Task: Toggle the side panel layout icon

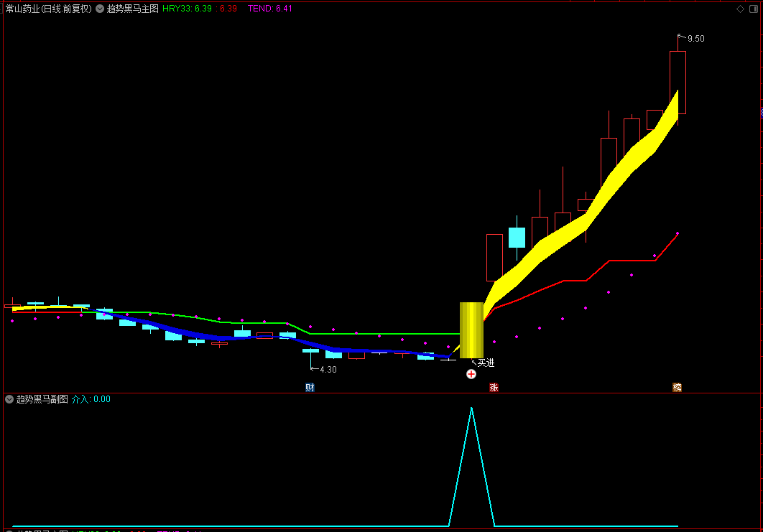Action: click(x=753, y=9)
